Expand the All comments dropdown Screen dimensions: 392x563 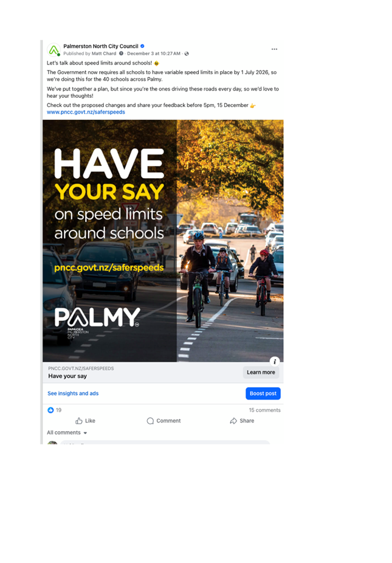(67, 433)
